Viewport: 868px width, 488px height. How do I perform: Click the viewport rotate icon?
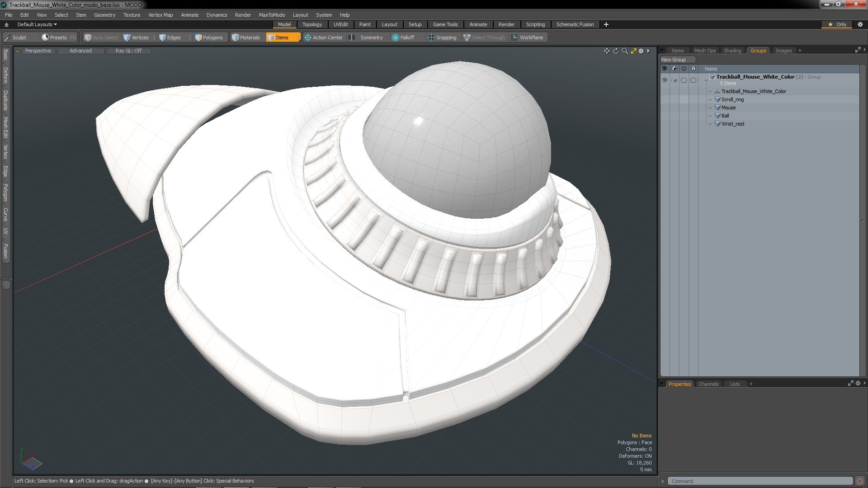click(616, 51)
